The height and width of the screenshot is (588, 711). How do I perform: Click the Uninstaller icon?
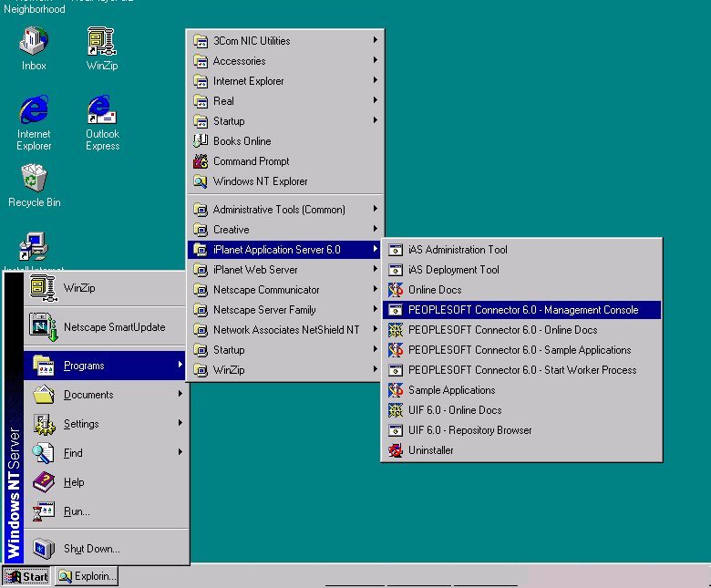click(x=396, y=450)
